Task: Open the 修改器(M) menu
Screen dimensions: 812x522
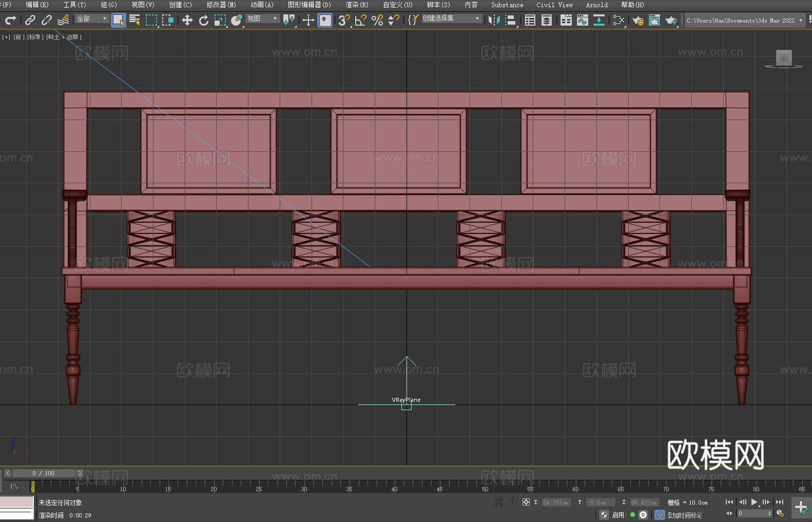Action: (221, 5)
